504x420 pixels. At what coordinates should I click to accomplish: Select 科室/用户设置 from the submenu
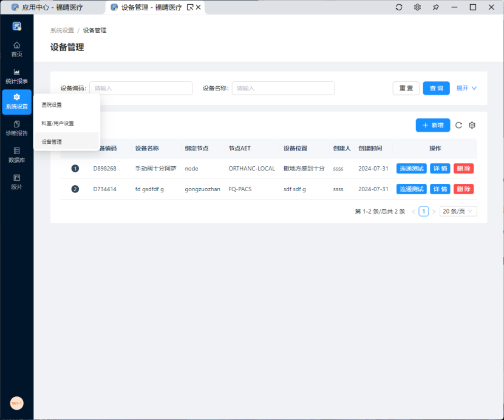coord(58,123)
